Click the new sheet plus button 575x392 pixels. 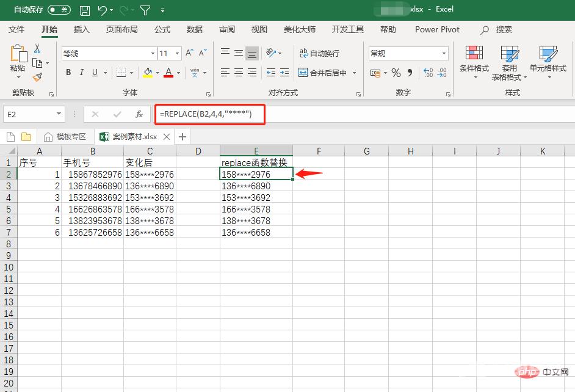[182, 136]
